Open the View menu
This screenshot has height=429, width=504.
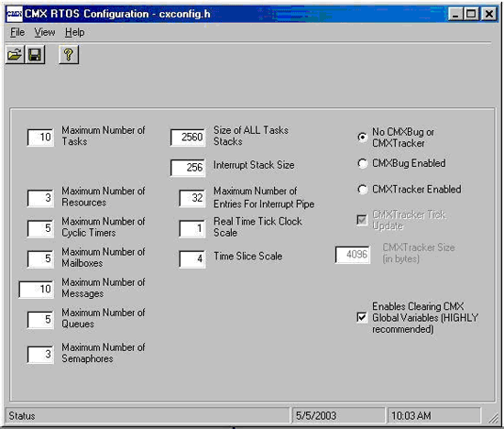pos(45,32)
